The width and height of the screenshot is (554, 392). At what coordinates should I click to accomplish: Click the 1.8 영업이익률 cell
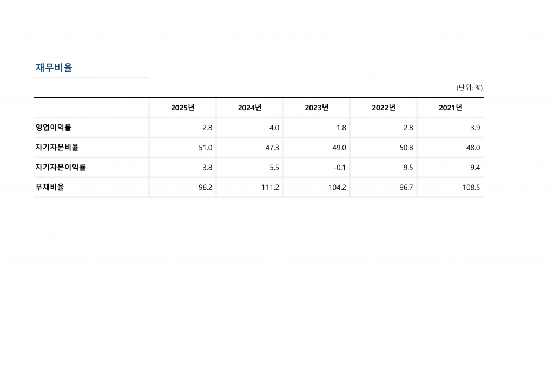pyautogui.click(x=341, y=128)
